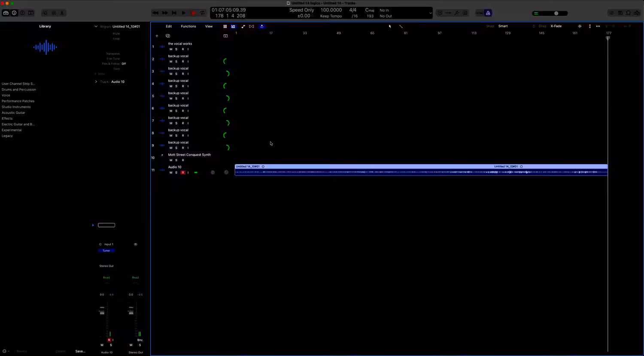Image resolution: width=644 pixels, height=356 pixels.
Task: Toggle the Inspector info icon
Action: click(14, 13)
